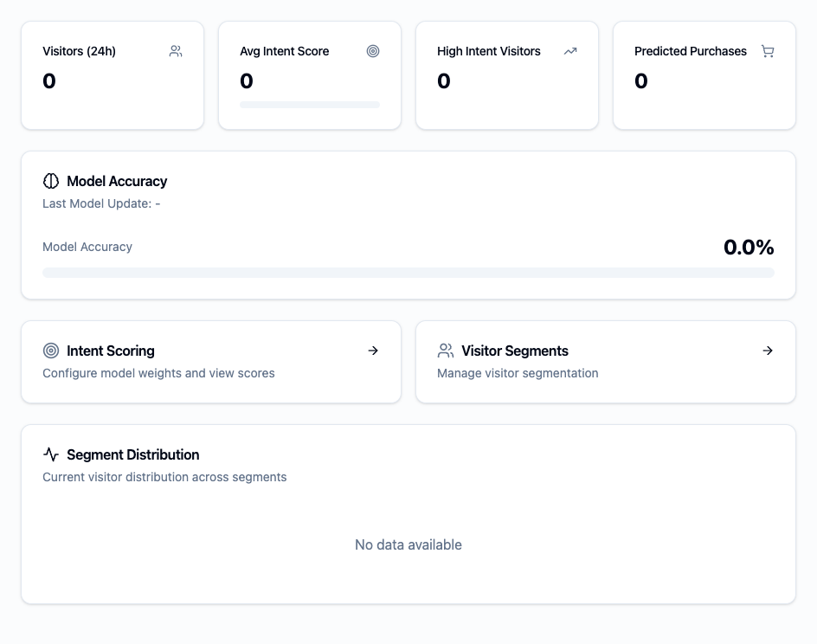Click the "Last Model Update" text

(101, 203)
